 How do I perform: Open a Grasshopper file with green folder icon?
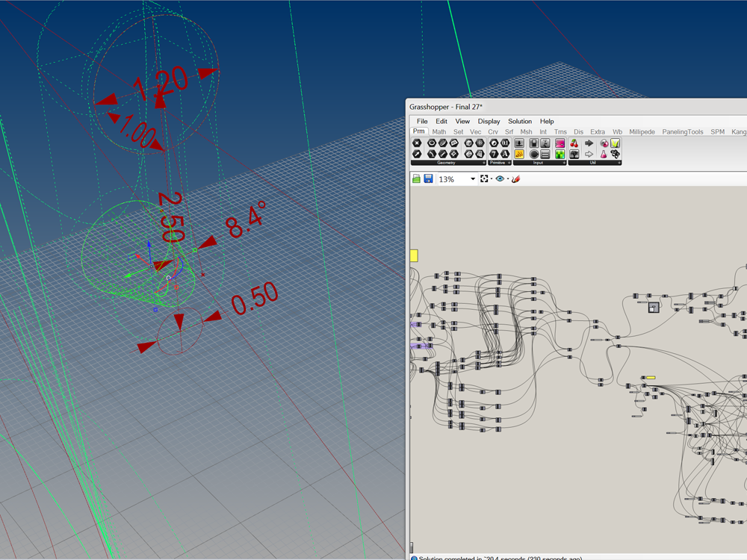point(416,178)
